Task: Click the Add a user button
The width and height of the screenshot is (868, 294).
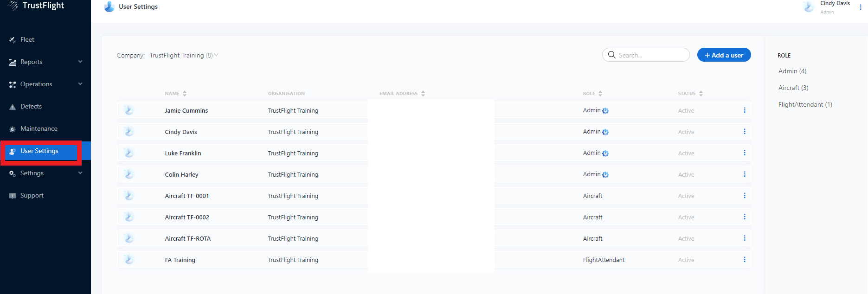Action: pyautogui.click(x=723, y=55)
